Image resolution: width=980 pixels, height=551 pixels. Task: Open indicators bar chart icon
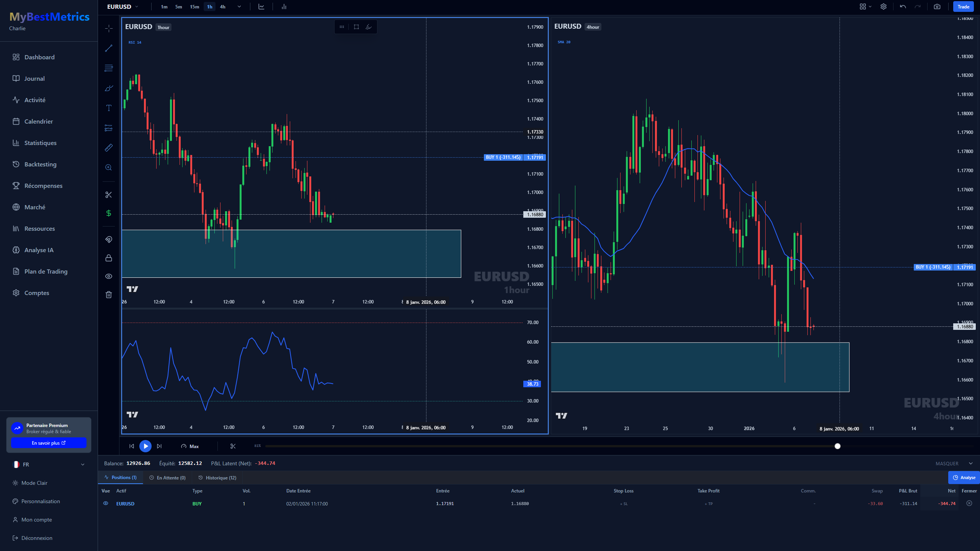click(284, 7)
